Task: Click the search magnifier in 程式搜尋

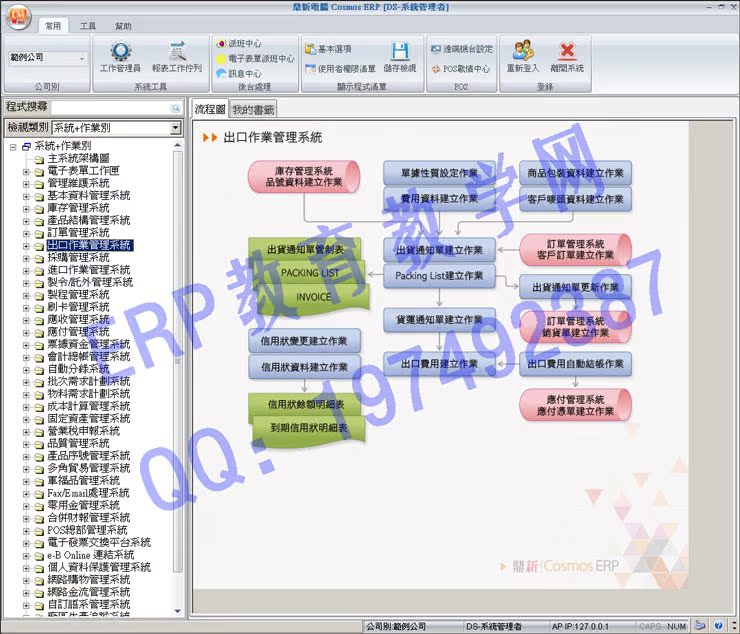Action: 176,108
